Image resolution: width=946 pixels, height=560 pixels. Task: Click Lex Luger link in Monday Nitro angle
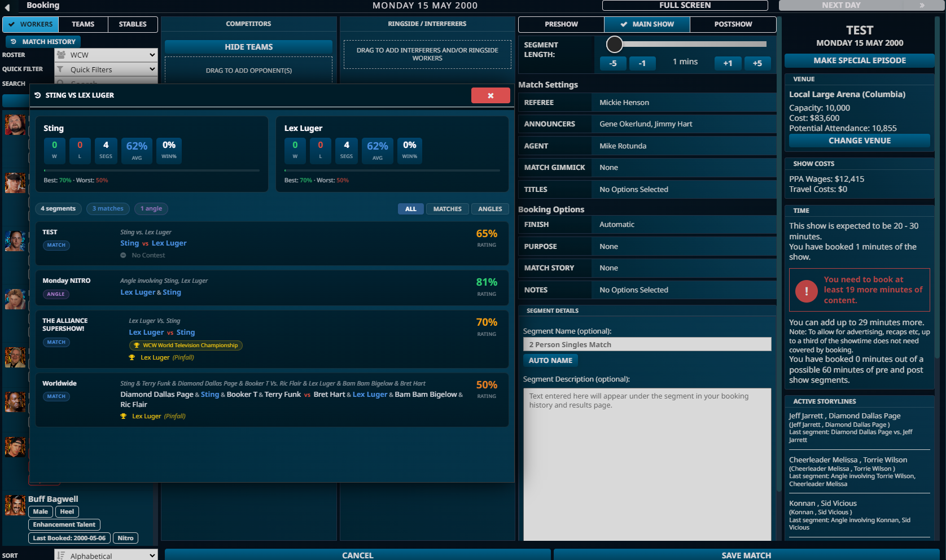click(138, 292)
